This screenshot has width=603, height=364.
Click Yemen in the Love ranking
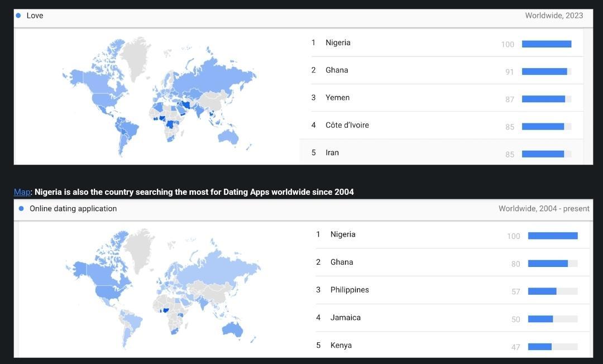click(337, 98)
